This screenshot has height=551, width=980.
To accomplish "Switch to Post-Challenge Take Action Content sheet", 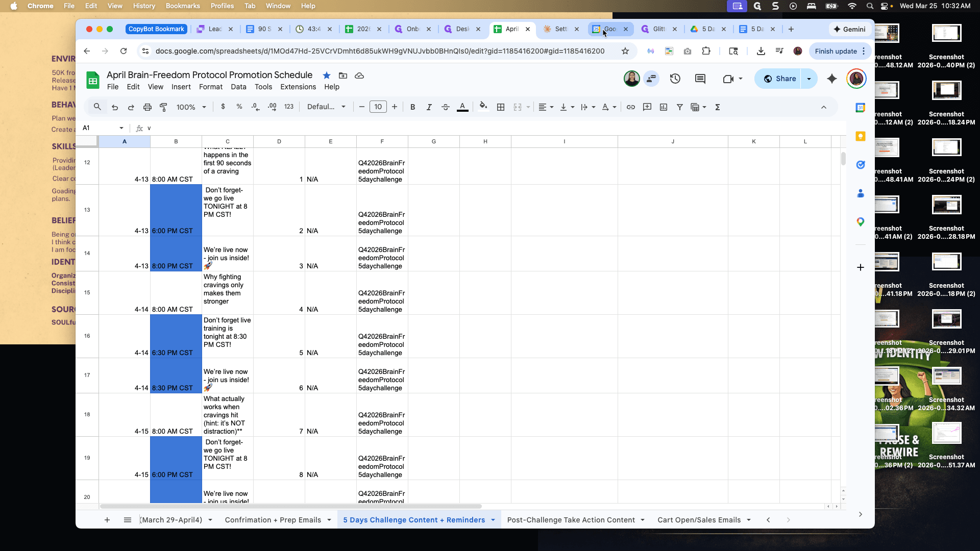I will (571, 520).
